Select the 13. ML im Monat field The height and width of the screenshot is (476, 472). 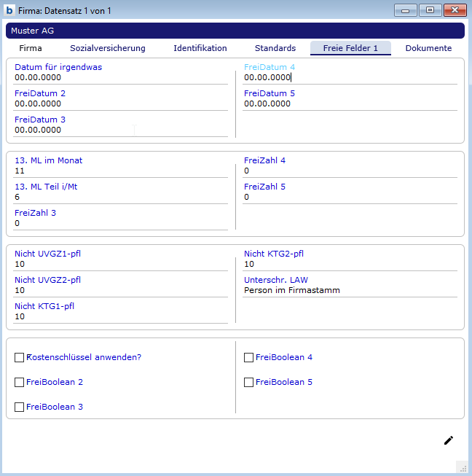click(x=120, y=171)
